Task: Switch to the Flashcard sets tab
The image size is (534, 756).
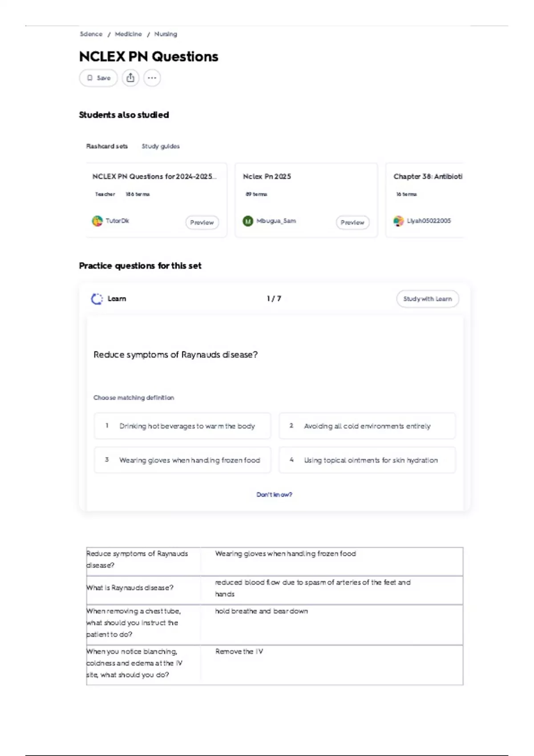Action: click(x=107, y=146)
